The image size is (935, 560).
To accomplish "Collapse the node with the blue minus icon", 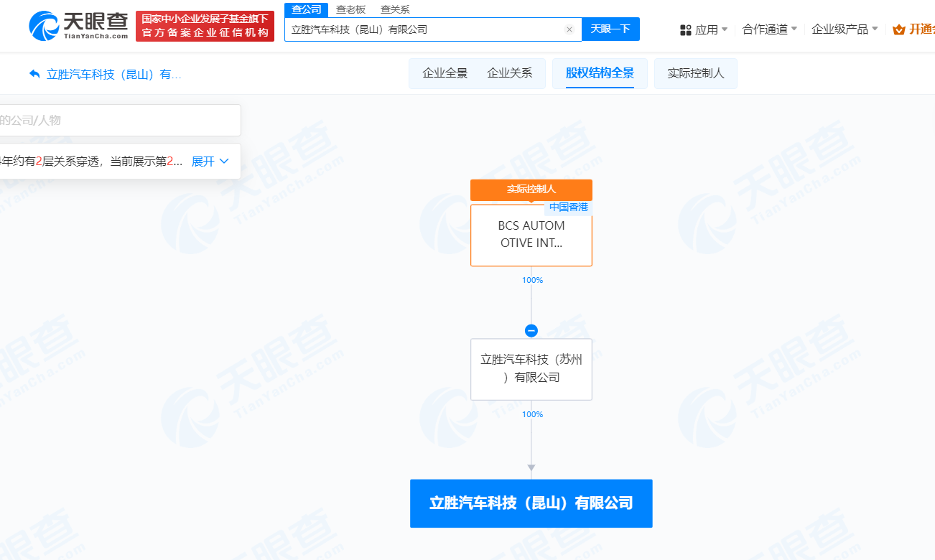I will [531, 331].
